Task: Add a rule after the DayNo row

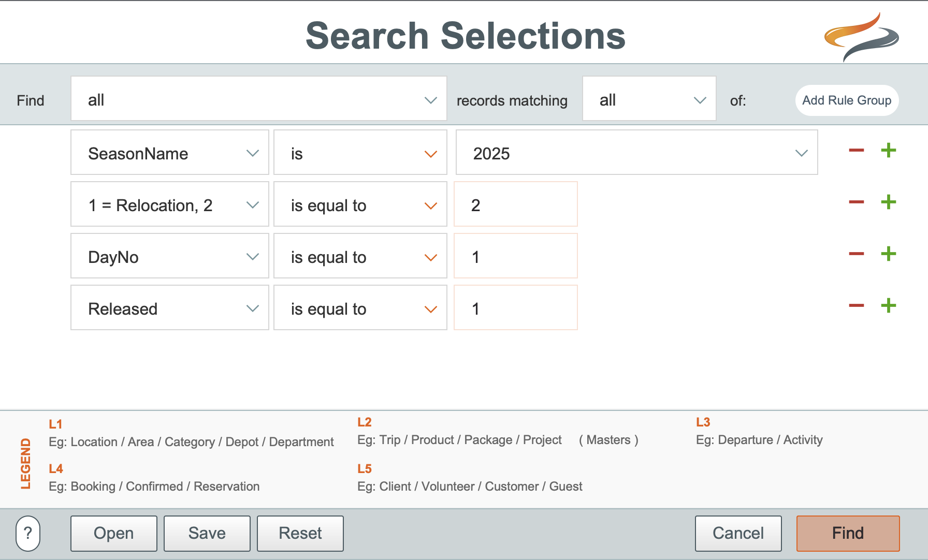Action: pos(889,254)
